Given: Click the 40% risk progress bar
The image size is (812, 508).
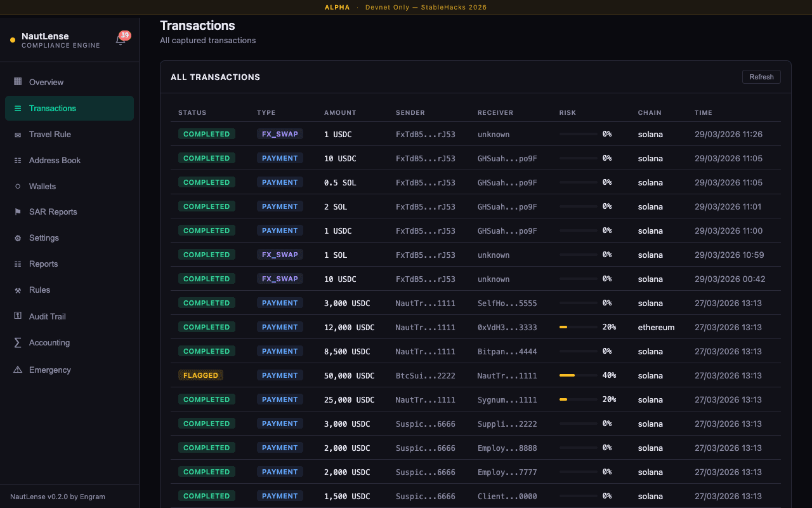Looking at the screenshot, I should [577, 375].
